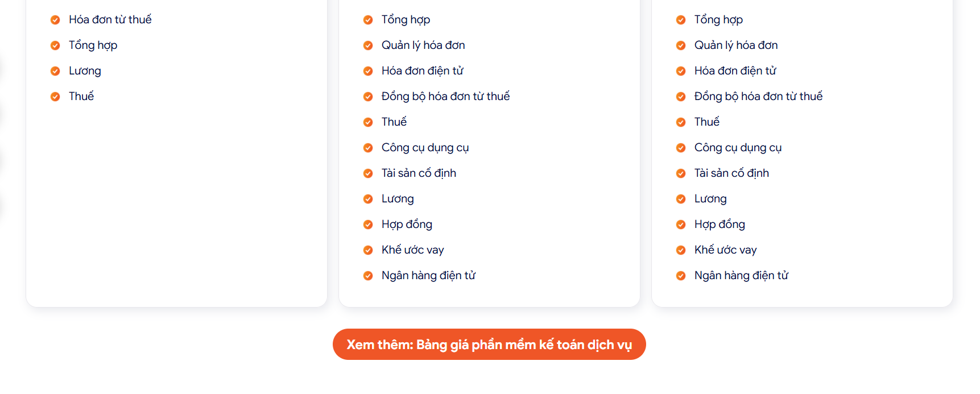Click the check icon beside 'Công cụ dụng cụ' in the middle card
The width and height of the screenshot is (980, 394).
click(x=368, y=148)
